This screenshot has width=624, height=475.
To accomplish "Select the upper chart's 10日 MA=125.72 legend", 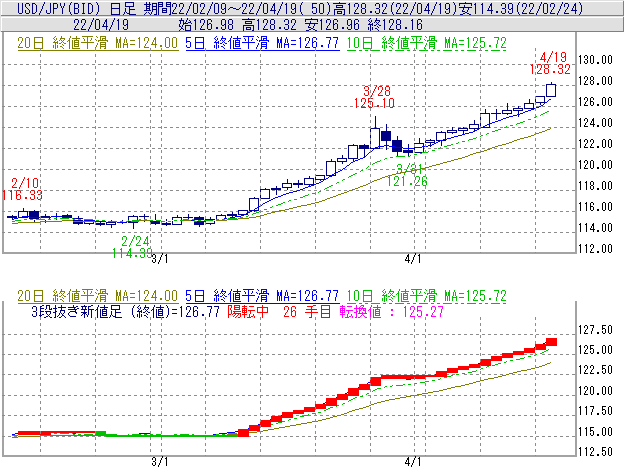I will coord(427,43).
